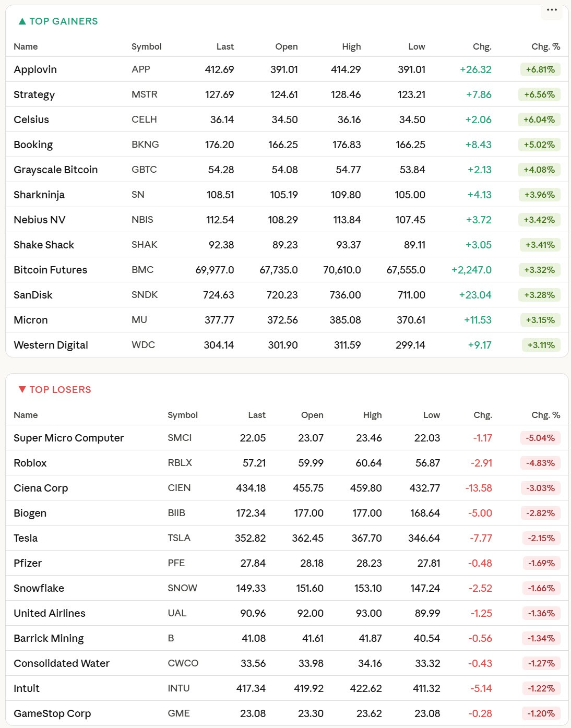The height and width of the screenshot is (728, 571).
Task: Click the Tesla stock name
Action: (26, 538)
